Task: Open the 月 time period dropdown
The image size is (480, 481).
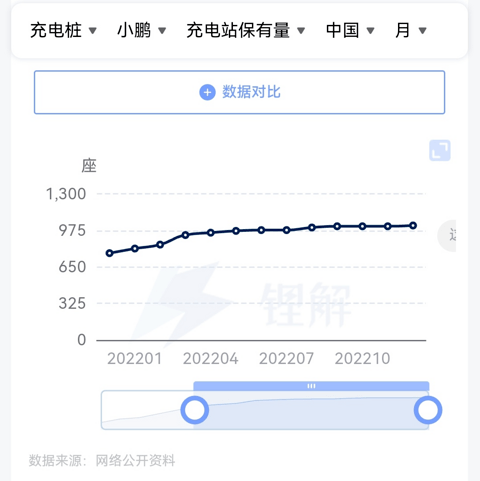Action: click(x=411, y=31)
